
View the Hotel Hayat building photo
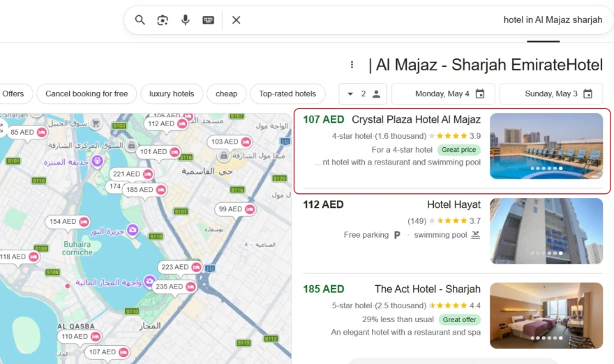pos(546,231)
